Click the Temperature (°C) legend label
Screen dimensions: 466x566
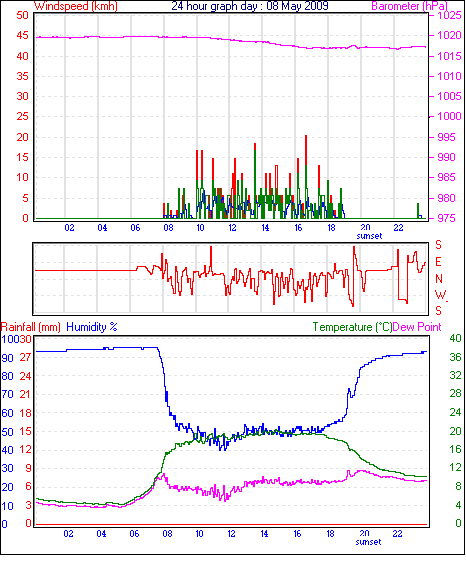[x=352, y=327]
